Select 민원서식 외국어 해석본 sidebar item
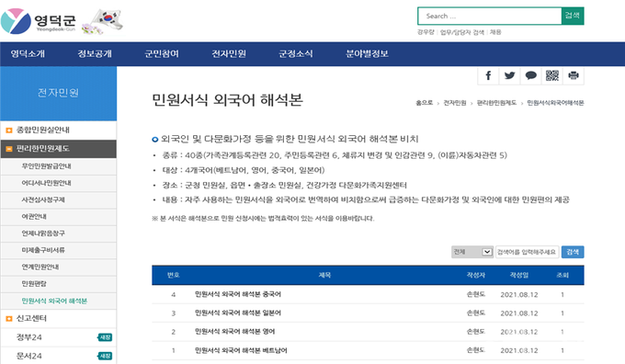This screenshot has height=364, width=625. point(59,301)
